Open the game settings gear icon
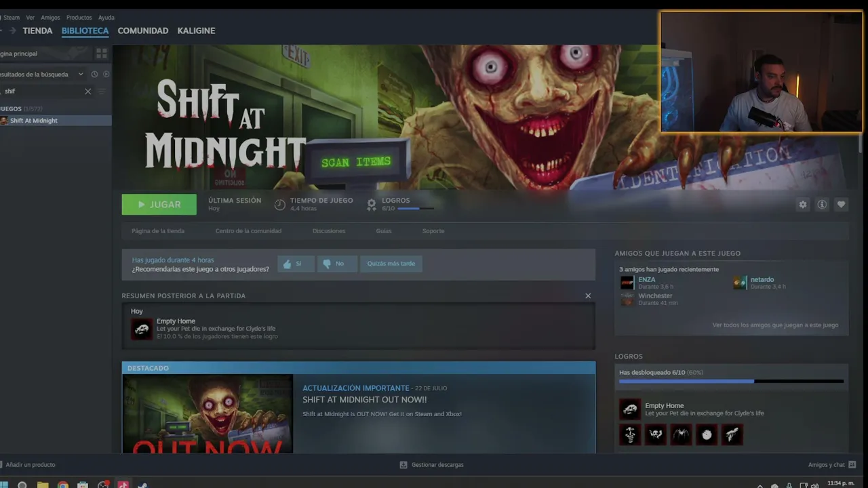This screenshot has height=488, width=868. coord(803,205)
